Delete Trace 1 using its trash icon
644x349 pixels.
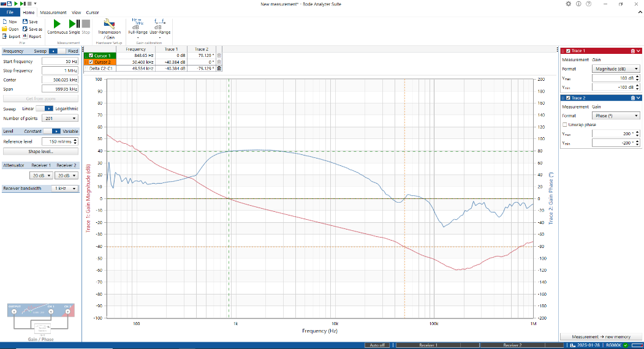632,51
